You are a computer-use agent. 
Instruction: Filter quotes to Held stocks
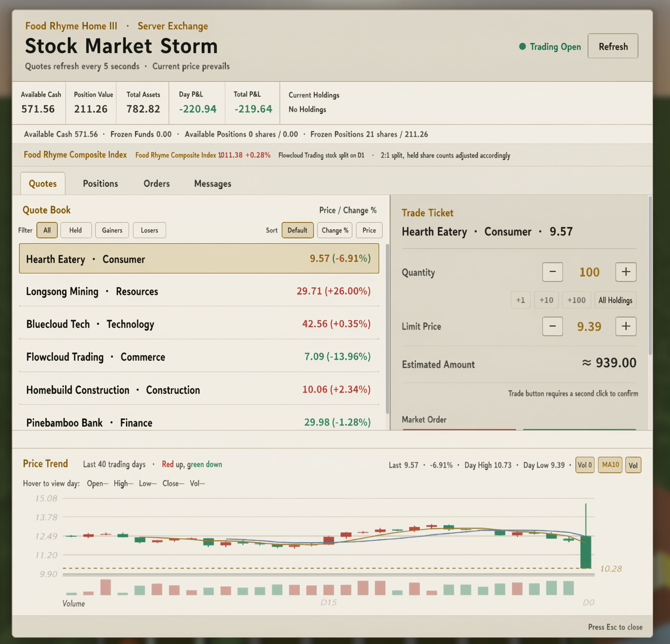pos(76,230)
